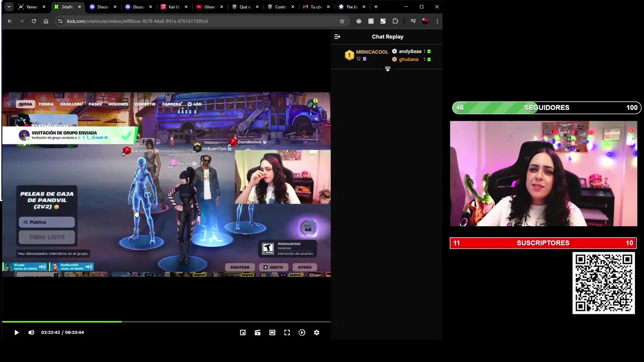Click the kick.com address bar URL

(137, 21)
